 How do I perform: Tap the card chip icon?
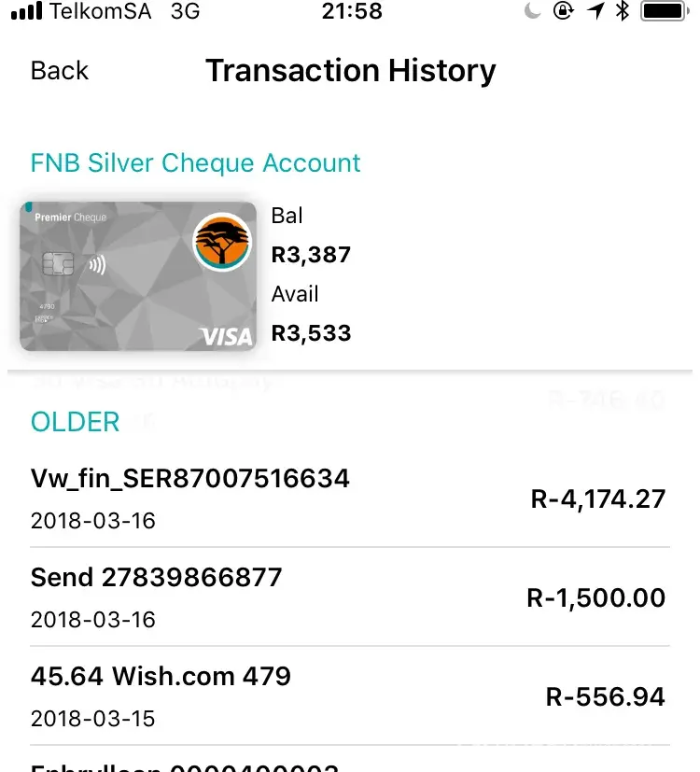click(x=59, y=264)
